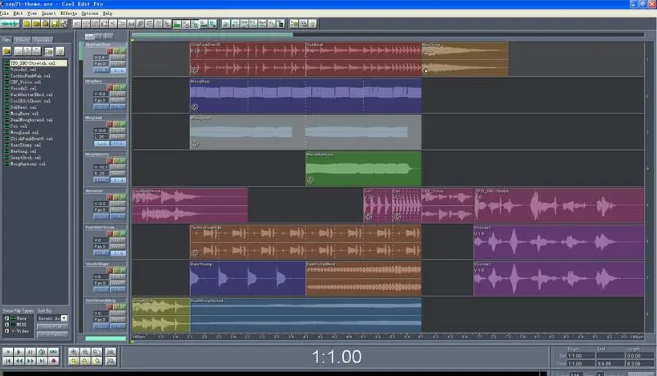
Task: Click the green horizontal scroll bar above tracks
Action: (212, 35)
